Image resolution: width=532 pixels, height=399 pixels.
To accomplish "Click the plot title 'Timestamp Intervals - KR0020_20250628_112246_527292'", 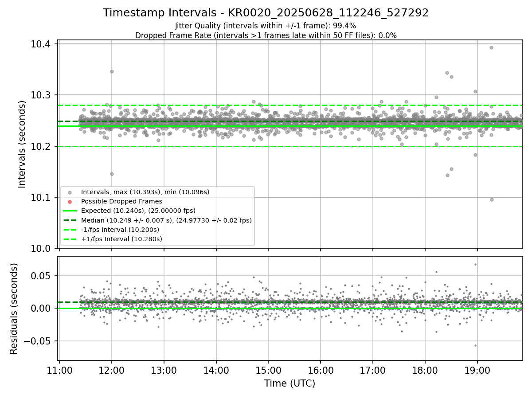I will [266, 13].
